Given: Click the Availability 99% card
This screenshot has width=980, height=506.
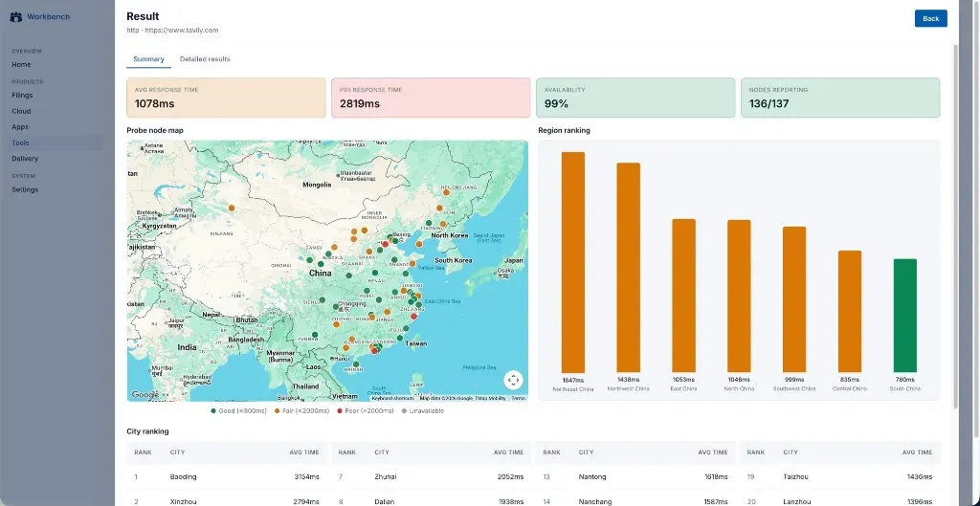Looking at the screenshot, I should point(635,98).
